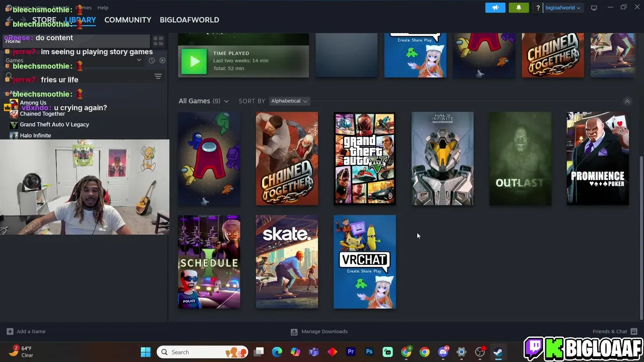Launch Microsoft Edge from taskbar
Screen dimensions: 644x362
277,352
